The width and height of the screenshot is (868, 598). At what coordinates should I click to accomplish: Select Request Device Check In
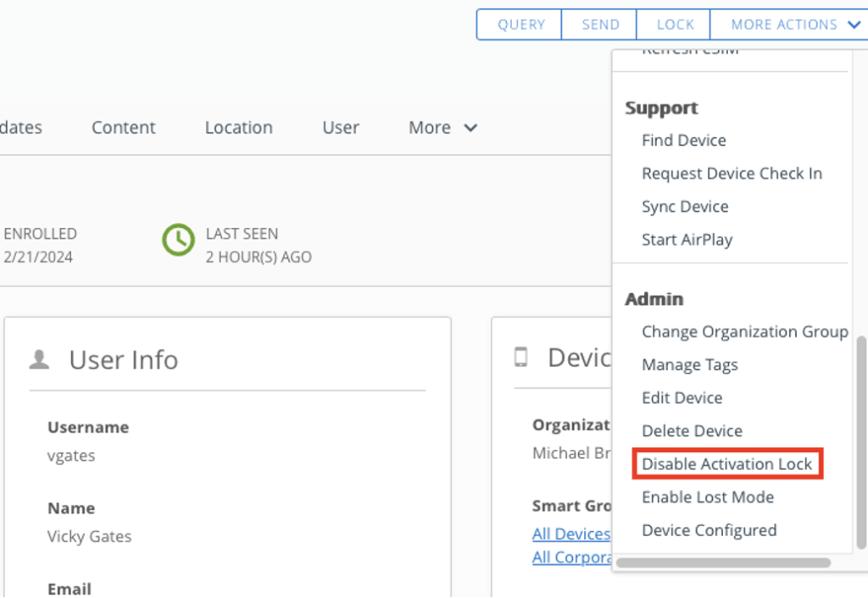point(732,174)
